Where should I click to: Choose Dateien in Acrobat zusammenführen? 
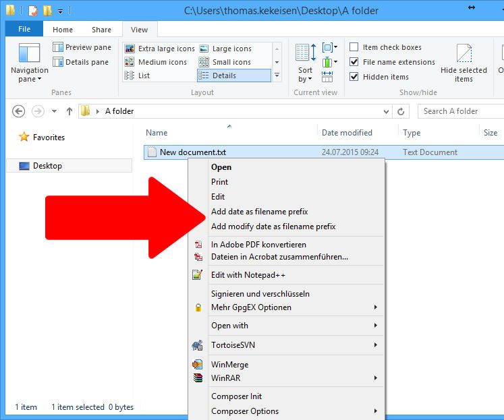[279, 257]
